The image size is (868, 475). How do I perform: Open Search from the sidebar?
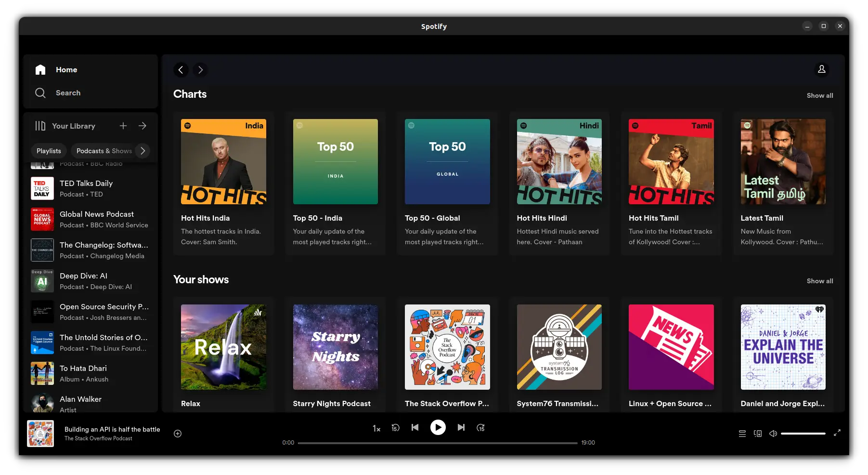[x=58, y=93]
